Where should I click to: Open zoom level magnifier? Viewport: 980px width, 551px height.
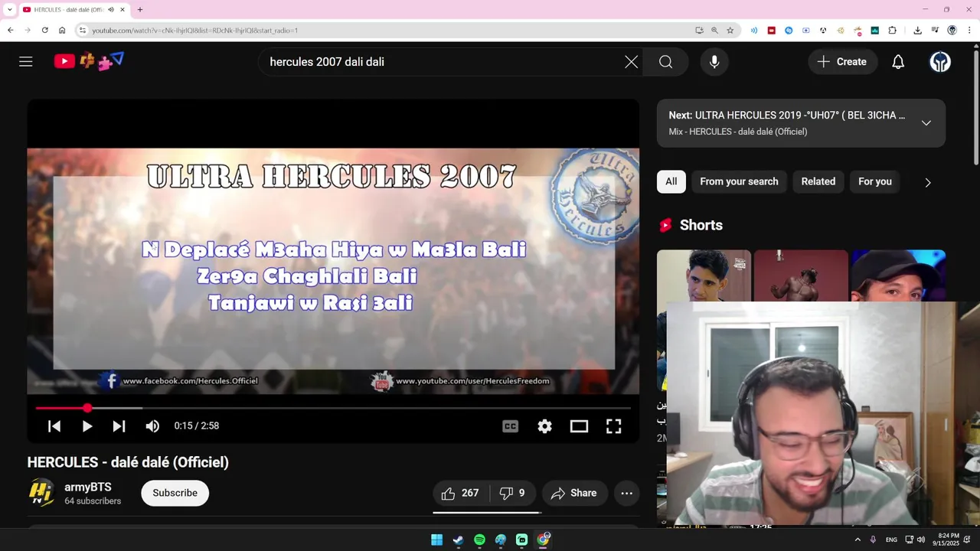click(714, 31)
